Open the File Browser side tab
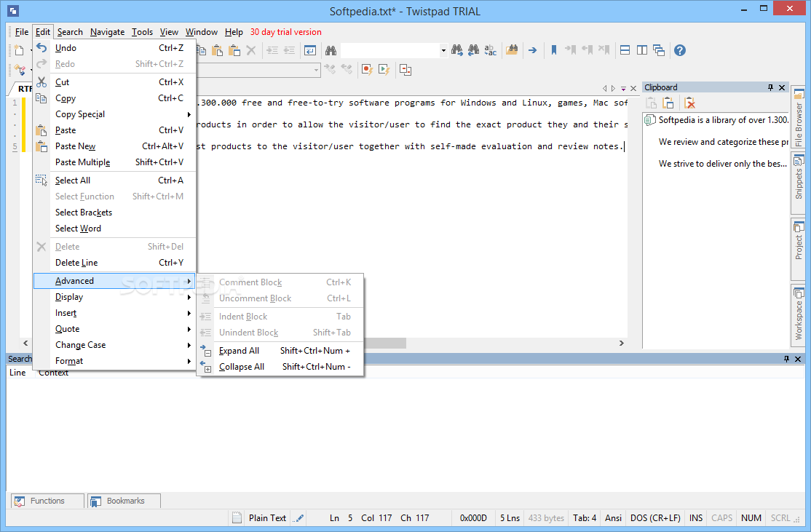 click(x=799, y=118)
